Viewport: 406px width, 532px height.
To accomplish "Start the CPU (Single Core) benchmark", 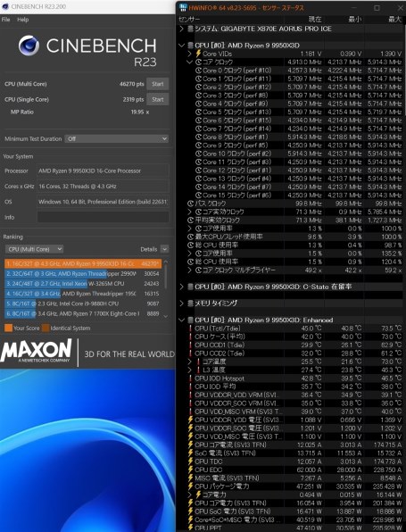I will coord(158,99).
